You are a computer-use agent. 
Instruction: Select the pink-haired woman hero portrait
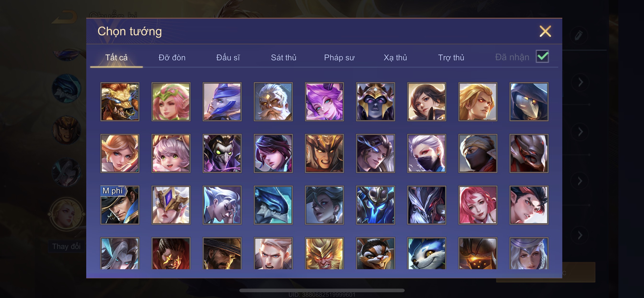pyautogui.click(x=477, y=205)
